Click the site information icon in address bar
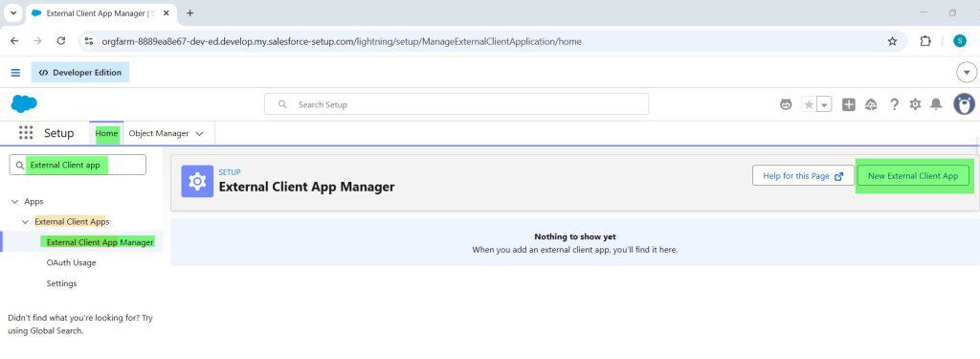The image size is (980, 359). click(x=89, y=41)
